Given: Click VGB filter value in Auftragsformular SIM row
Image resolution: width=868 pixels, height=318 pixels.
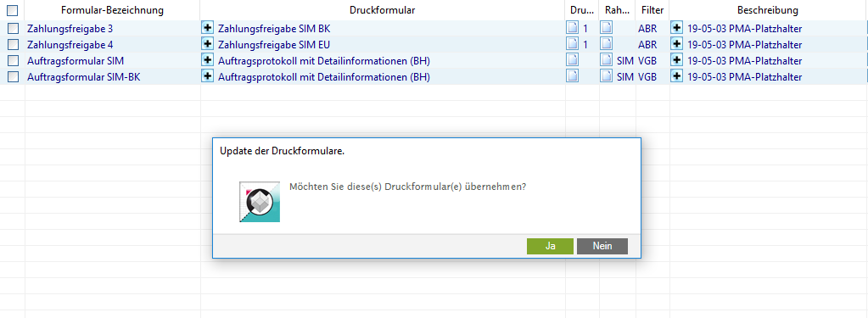Looking at the screenshot, I should (647, 61).
